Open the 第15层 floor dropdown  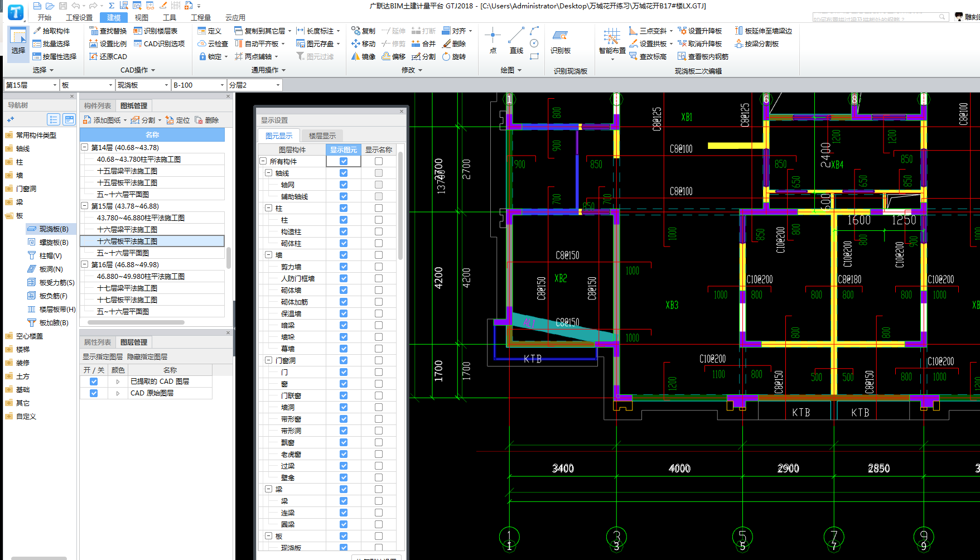(31, 85)
